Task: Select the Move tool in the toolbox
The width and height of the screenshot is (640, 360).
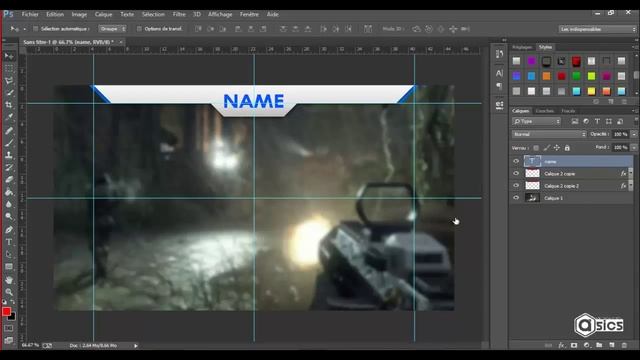Action: click(x=9, y=56)
